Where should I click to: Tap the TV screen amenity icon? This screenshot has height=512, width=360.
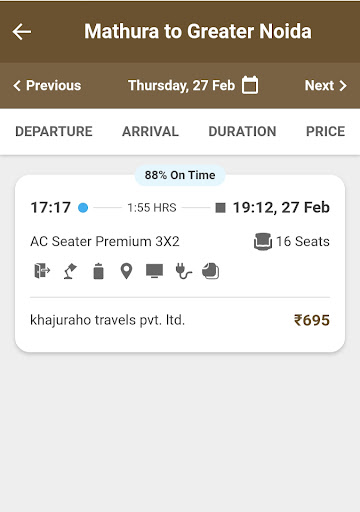(x=154, y=271)
